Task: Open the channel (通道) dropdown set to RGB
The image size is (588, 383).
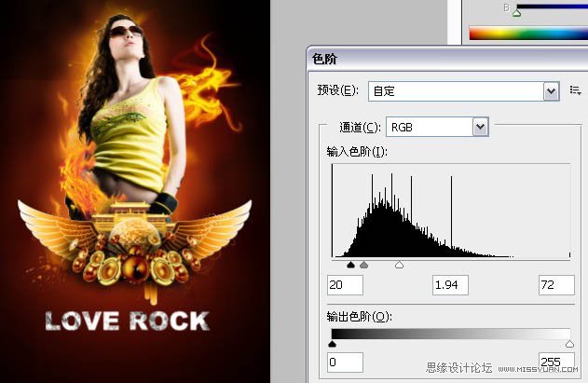Action: tap(437, 127)
